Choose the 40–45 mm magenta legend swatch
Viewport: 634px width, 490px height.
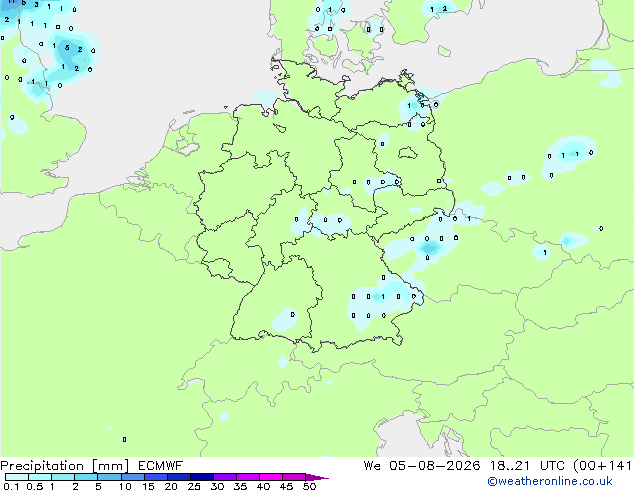[x=271, y=477]
